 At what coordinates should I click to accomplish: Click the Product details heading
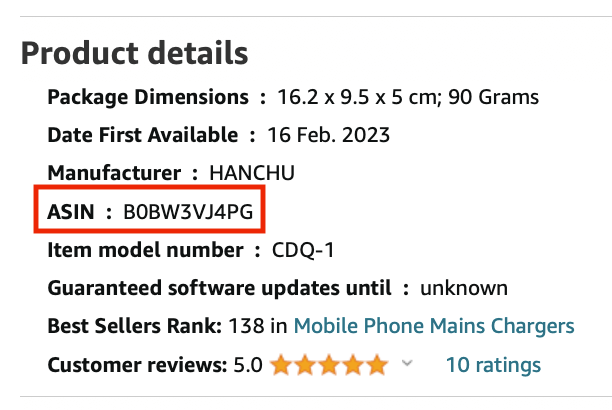[x=134, y=53]
